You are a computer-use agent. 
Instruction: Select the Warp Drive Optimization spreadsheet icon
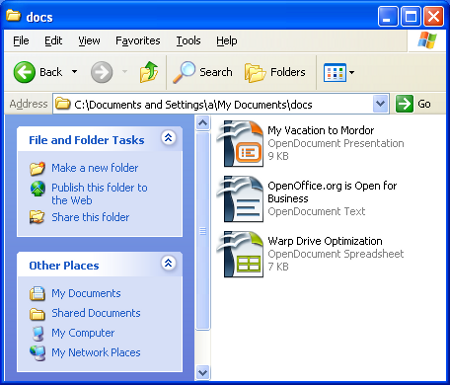click(x=241, y=254)
